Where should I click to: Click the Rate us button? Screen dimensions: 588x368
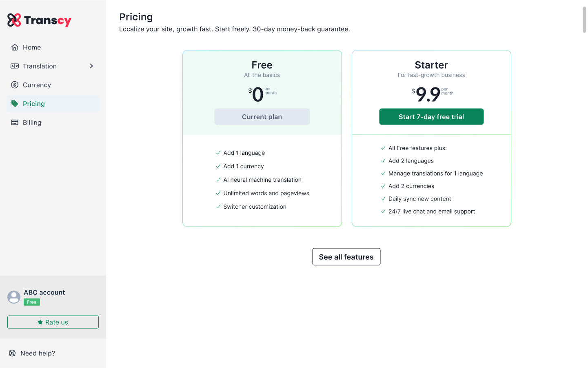53,322
